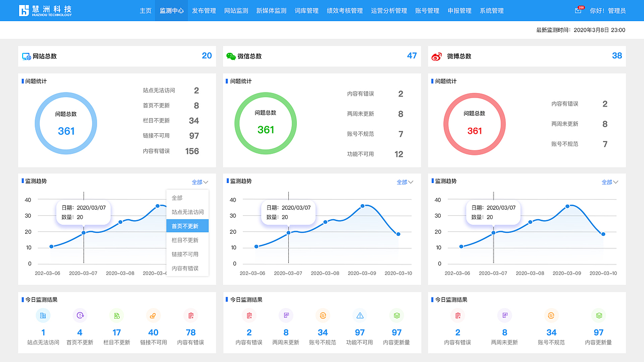Viewport: 644px width, 362px height.
Task: Choose 站点无法访问 from the dropdown list
Action: 187,212
